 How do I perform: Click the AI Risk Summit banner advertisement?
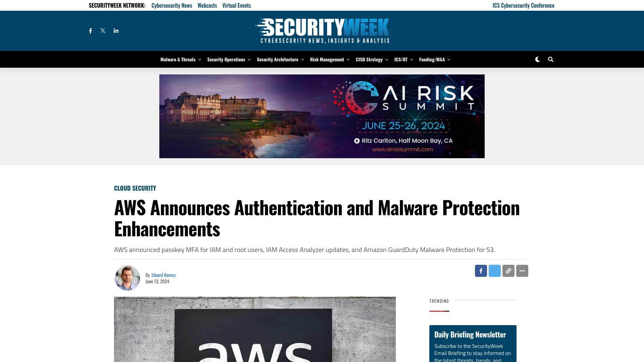point(322,116)
